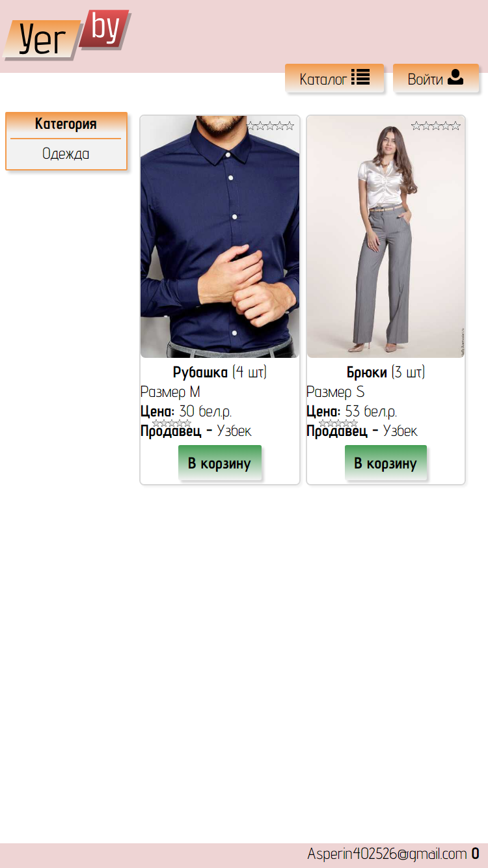Rate seller Узбек under Рубашка with stars

pos(172,424)
